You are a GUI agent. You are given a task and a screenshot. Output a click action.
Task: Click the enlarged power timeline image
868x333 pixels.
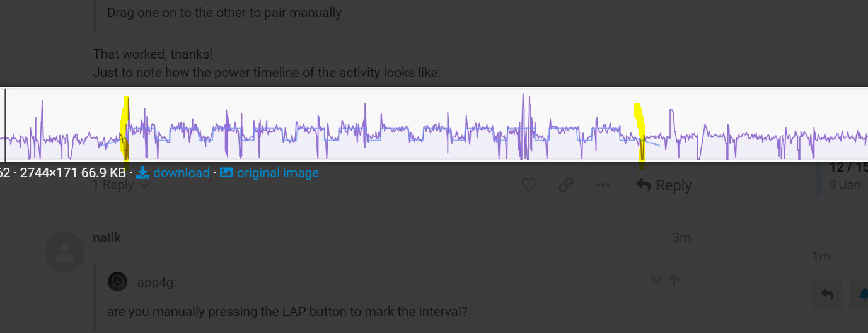tap(434, 125)
